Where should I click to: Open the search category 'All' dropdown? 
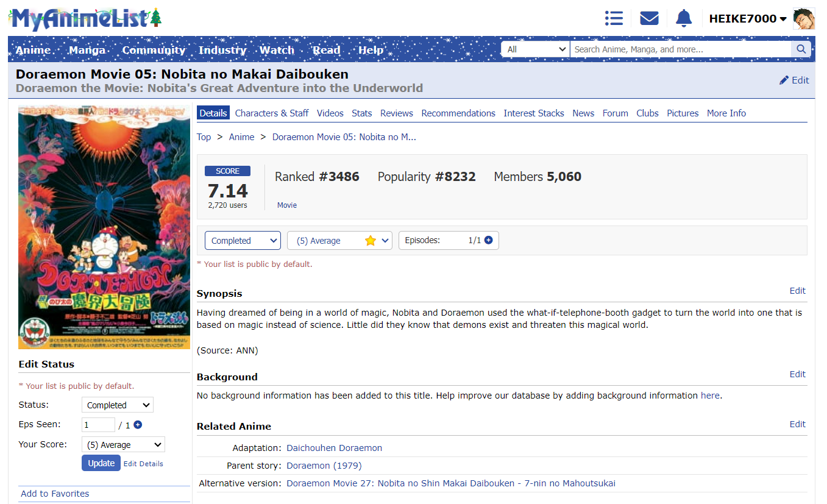point(535,49)
